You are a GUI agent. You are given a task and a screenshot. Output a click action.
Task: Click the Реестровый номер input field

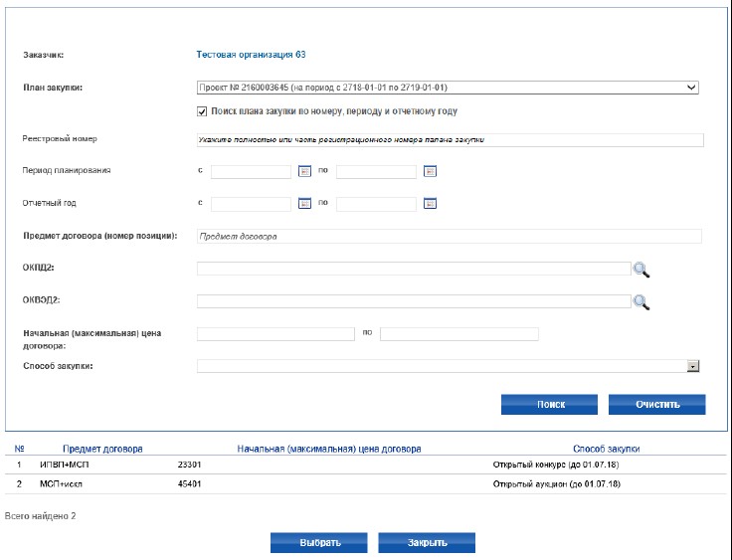450,140
